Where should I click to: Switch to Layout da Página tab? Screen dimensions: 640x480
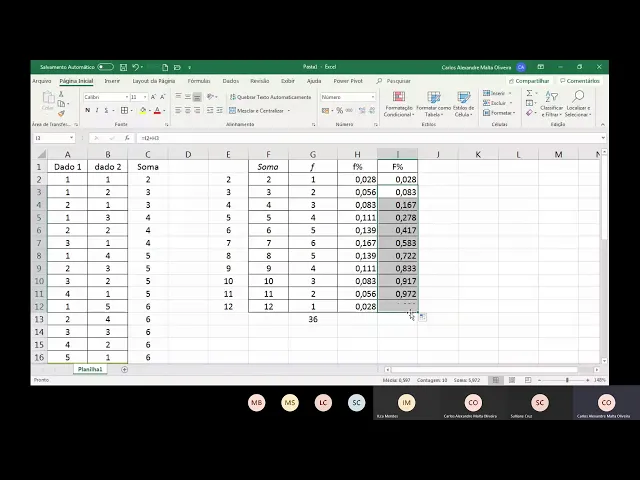coord(153,81)
